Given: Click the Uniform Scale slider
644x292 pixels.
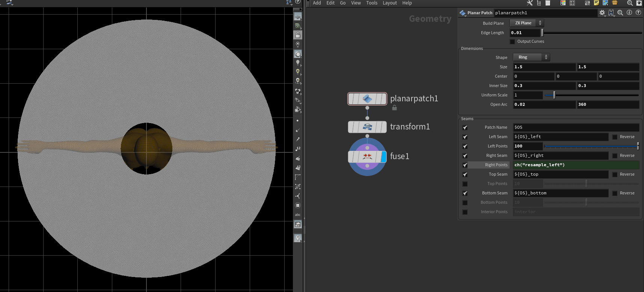Looking at the screenshot, I should pyautogui.click(x=591, y=95).
